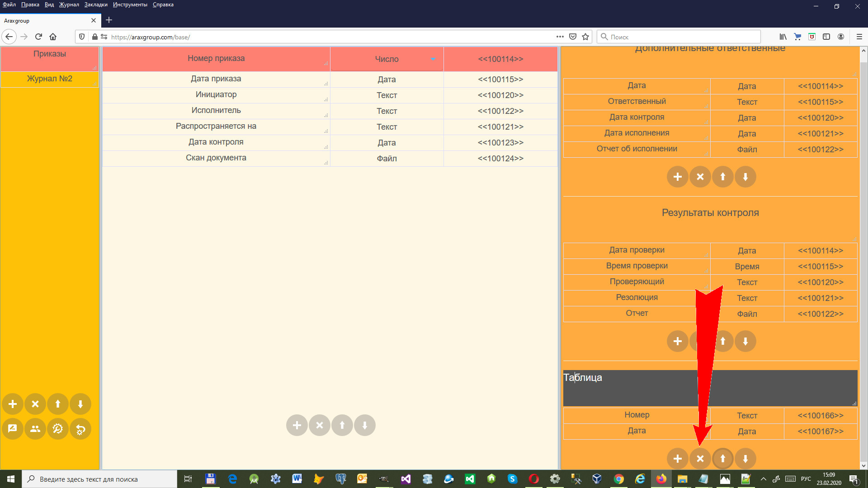Move item down in the left sidebar

pos(80,404)
